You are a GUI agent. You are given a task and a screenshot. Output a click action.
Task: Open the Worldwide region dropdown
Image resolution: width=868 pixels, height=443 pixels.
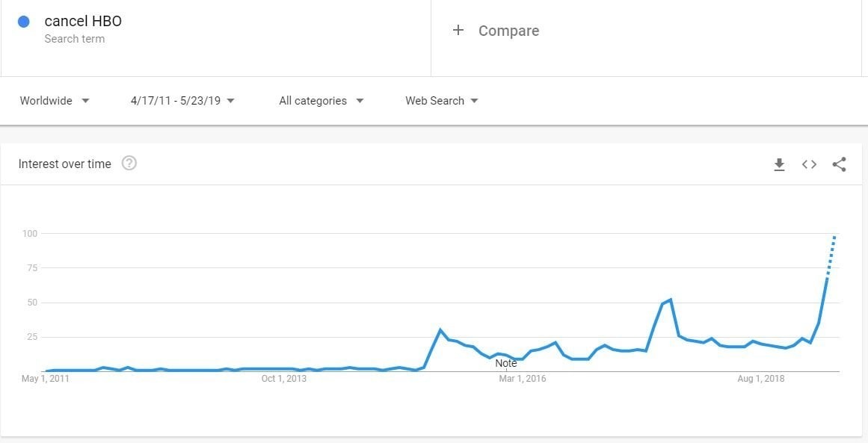pos(55,101)
